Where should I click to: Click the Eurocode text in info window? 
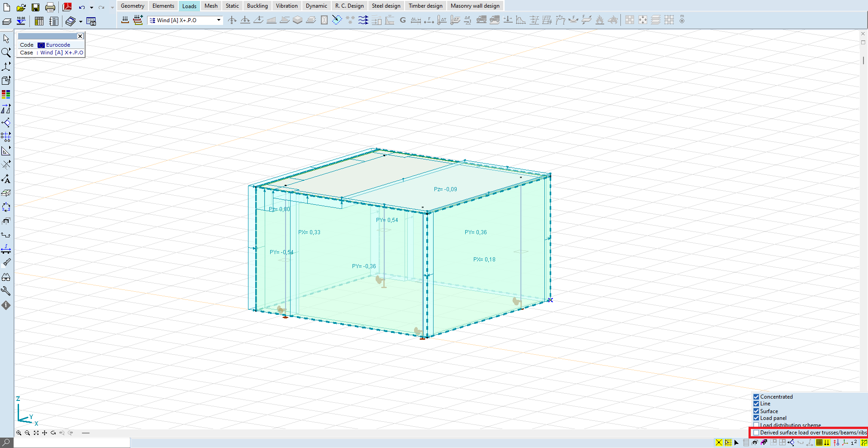click(58, 45)
